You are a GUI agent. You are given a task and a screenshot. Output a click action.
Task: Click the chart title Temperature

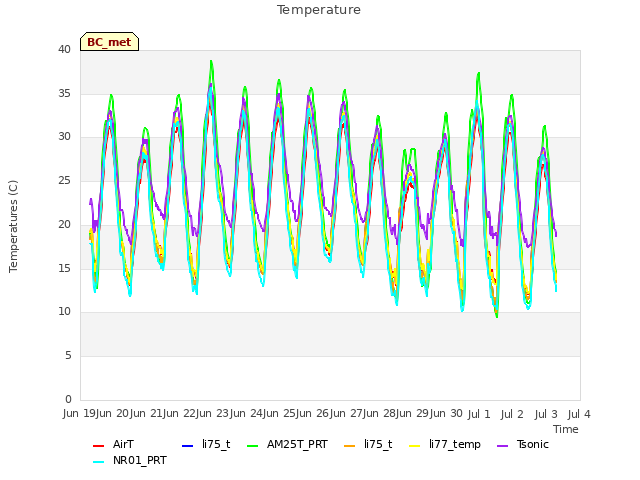pyautogui.click(x=319, y=10)
